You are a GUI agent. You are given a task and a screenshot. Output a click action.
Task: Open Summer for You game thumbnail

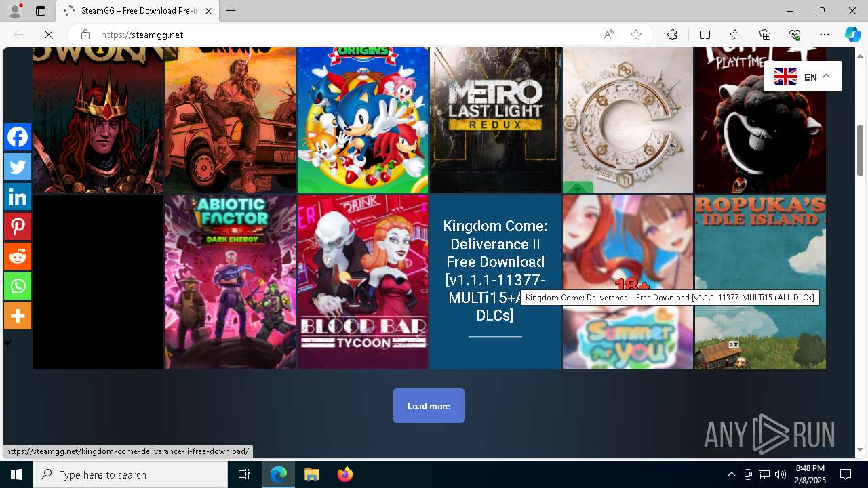tap(628, 282)
